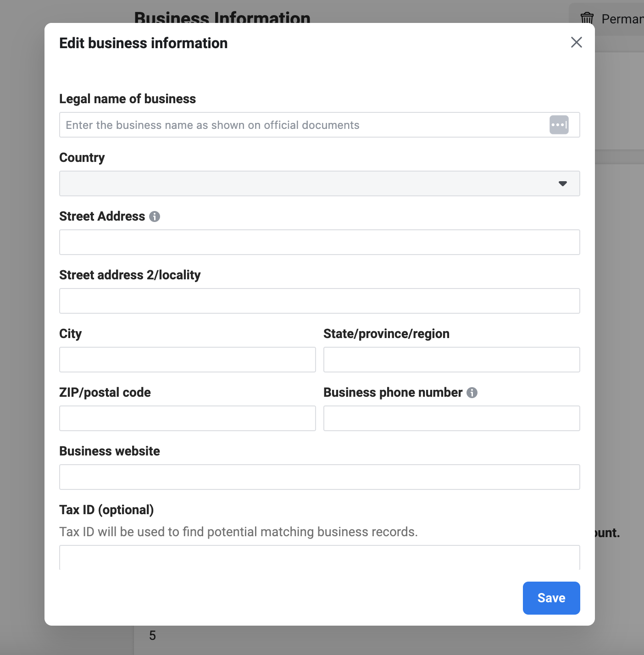Click the Business phone number info icon
Screen dimensions: 644x655
point(472,393)
